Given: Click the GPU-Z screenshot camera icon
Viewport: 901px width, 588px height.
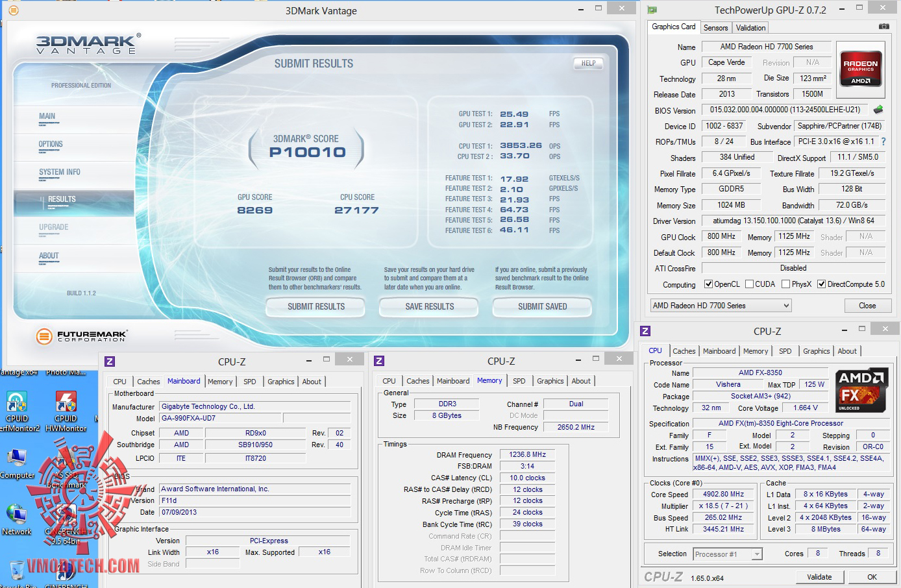Looking at the screenshot, I should pyautogui.click(x=883, y=27).
